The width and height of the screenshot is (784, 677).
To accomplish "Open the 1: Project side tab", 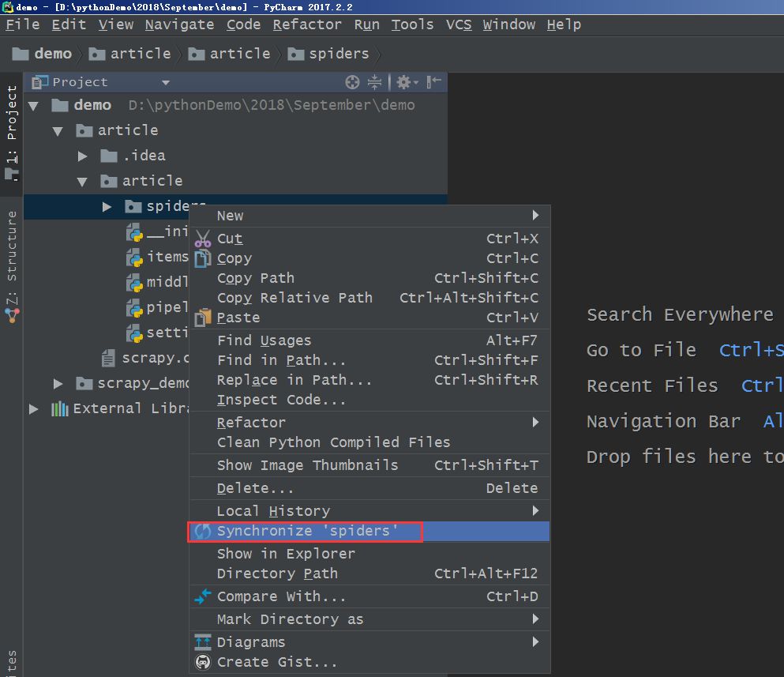I will (12, 133).
